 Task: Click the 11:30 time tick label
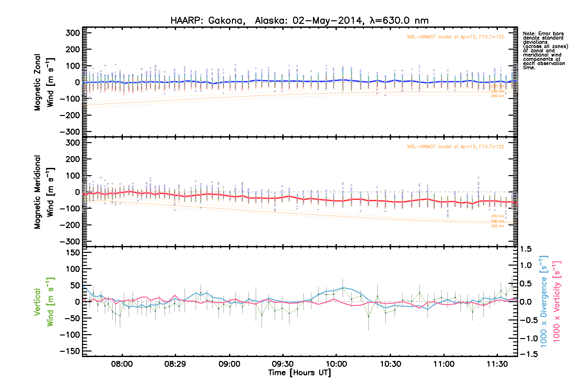pos(497,364)
